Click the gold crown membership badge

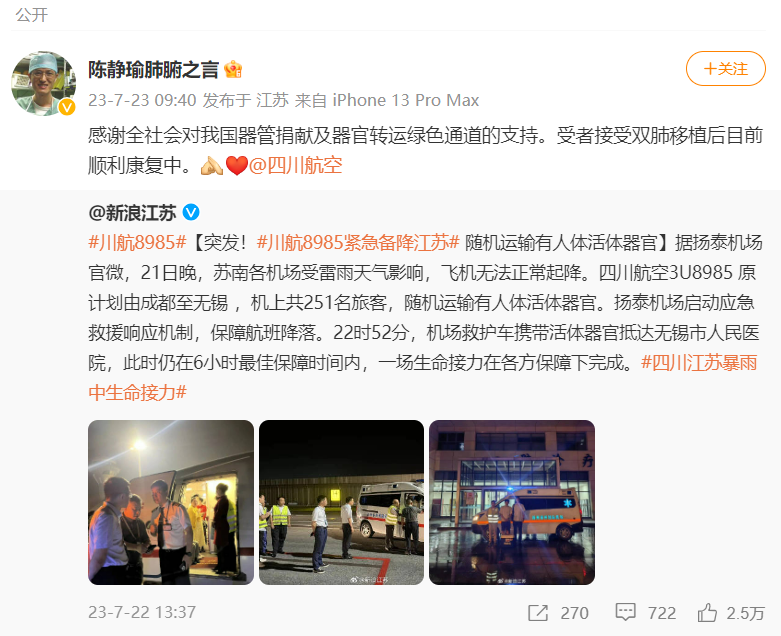tap(233, 69)
